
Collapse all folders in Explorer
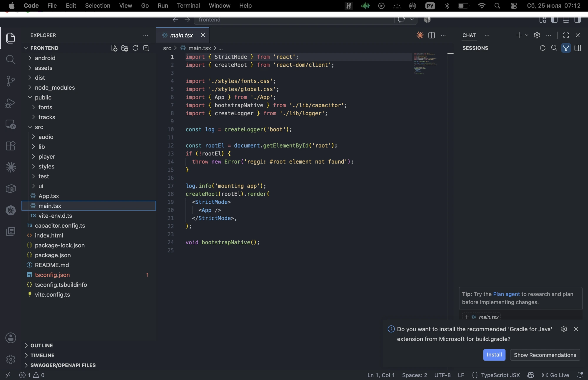pyautogui.click(x=146, y=48)
